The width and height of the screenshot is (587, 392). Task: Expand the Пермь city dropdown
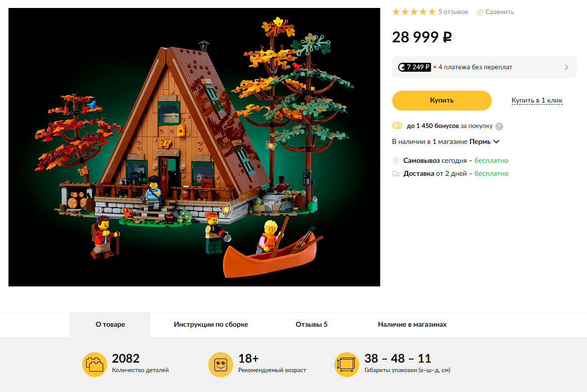[484, 142]
